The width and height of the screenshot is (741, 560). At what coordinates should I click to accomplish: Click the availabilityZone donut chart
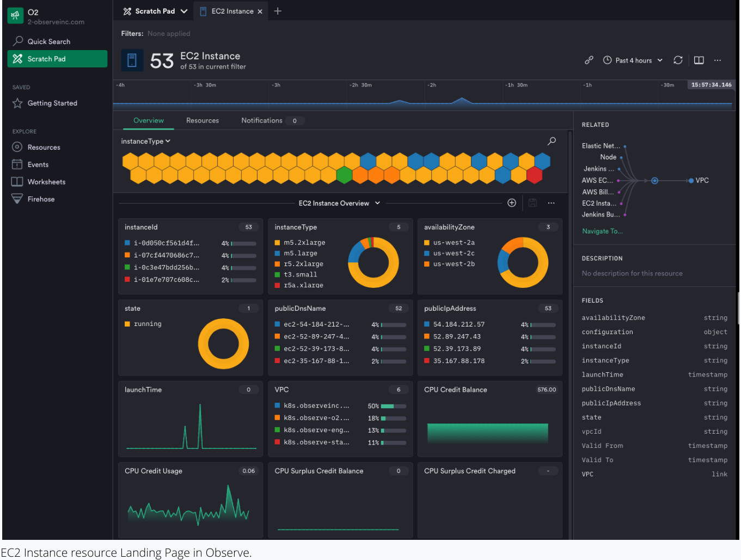tap(523, 262)
